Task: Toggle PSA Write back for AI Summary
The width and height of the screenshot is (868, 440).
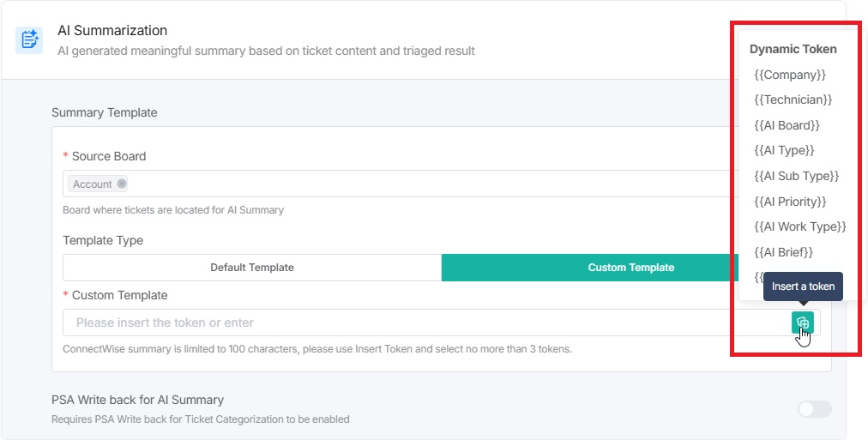Action: 814,409
